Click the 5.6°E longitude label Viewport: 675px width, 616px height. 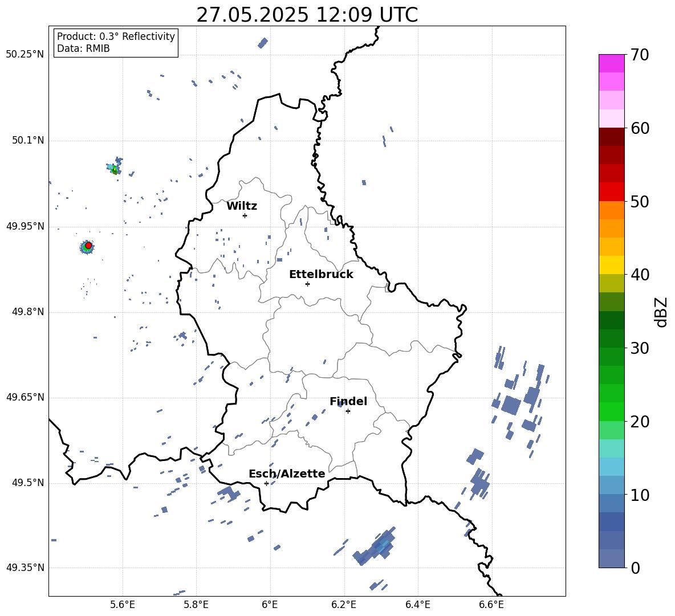click(123, 605)
